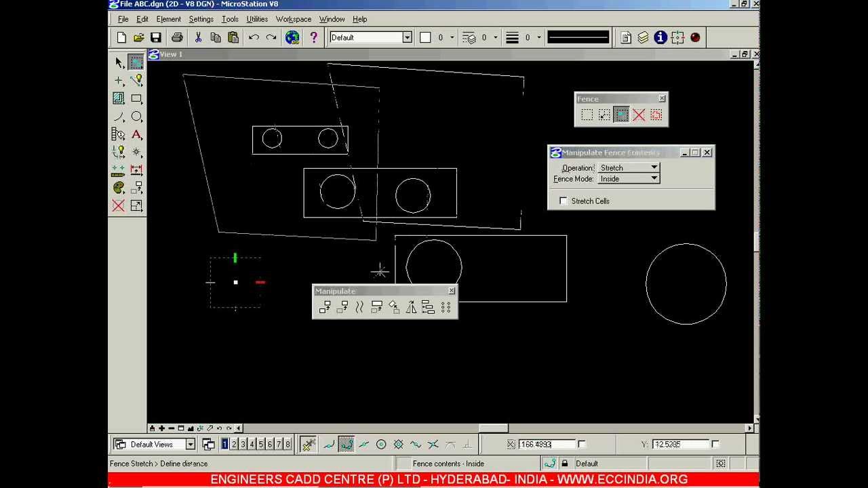868x488 pixels.
Task: Click Drop Fence Contents icon in Fence toolbox
Action: coord(656,115)
